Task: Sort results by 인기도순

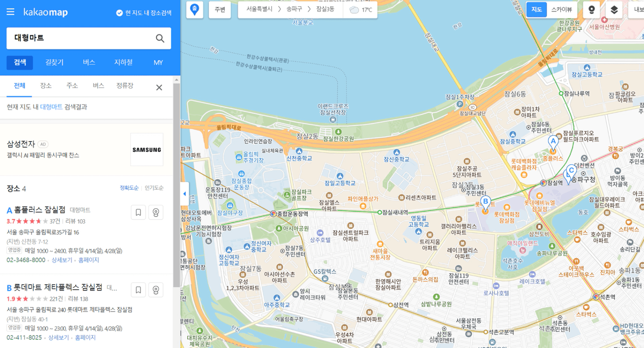Action: 154,188
